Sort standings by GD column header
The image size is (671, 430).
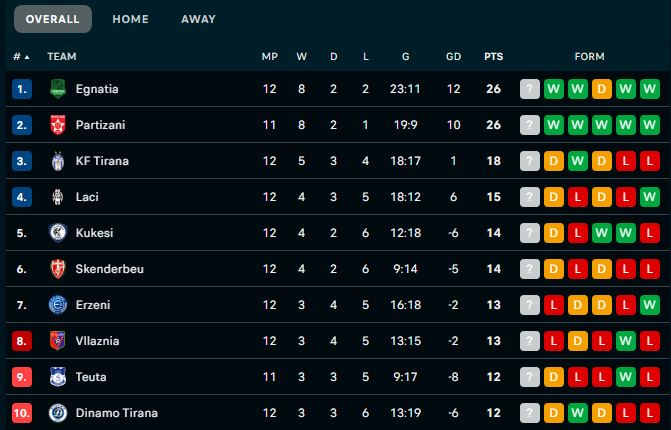pyautogui.click(x=453, y=57)
